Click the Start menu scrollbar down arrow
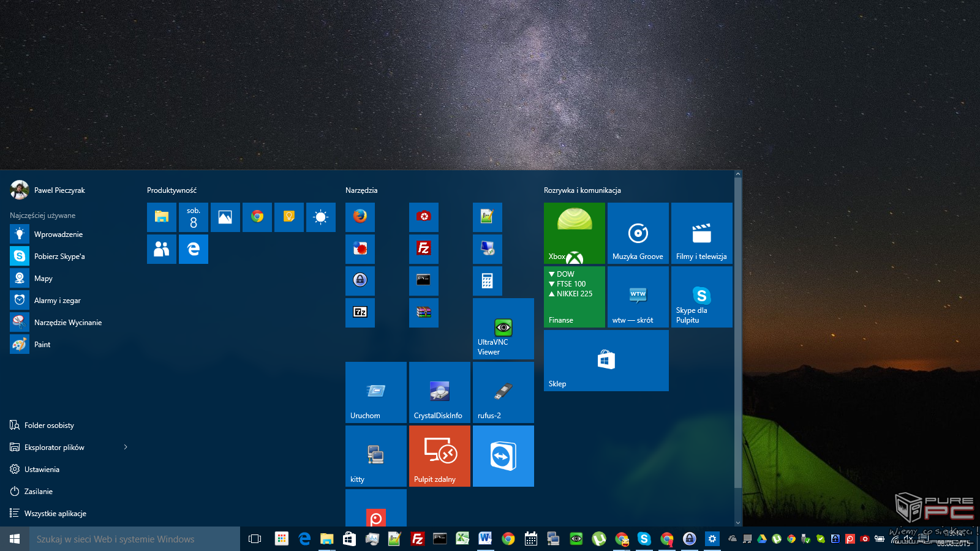Viewport: 980px width, 551px height. click(738, 522)
